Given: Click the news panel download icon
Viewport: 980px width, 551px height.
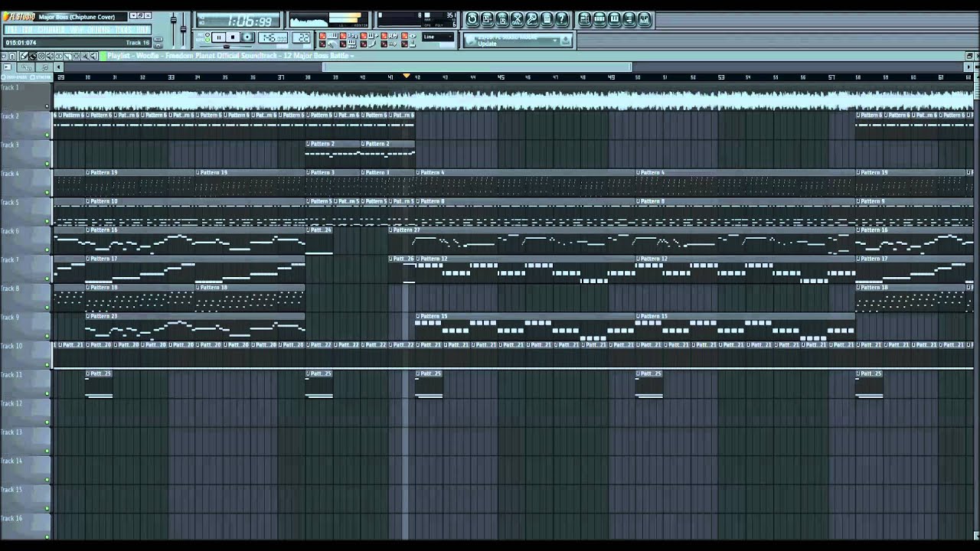Looking at the screenshot, I should [566, 41].
